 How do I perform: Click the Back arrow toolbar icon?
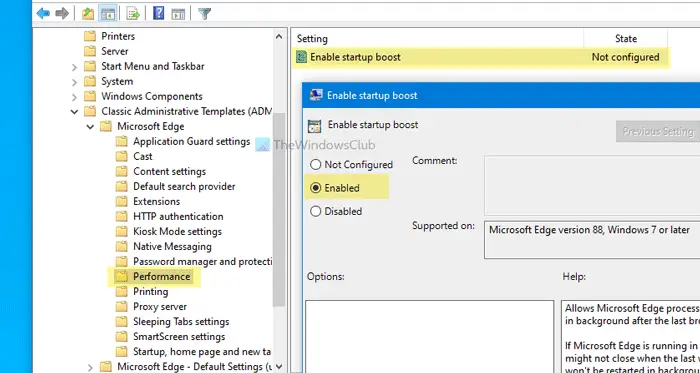pos(43,14)
